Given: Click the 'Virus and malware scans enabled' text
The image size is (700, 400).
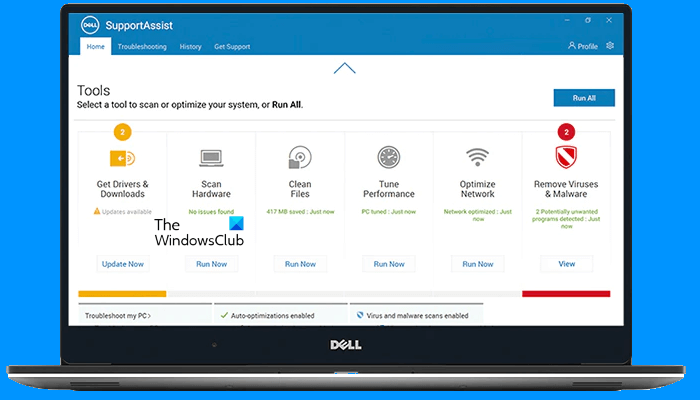Looking at the screenshot, I should 417,316.
